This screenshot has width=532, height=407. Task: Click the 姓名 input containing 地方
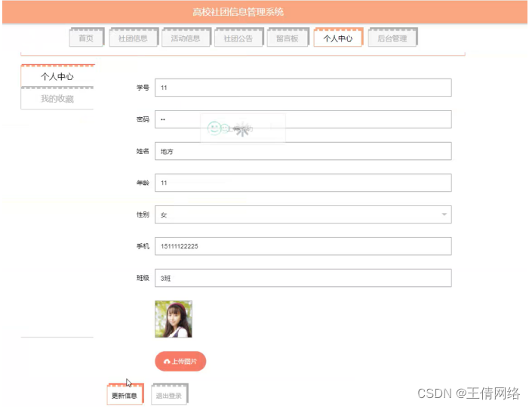[x=303, y=151]
